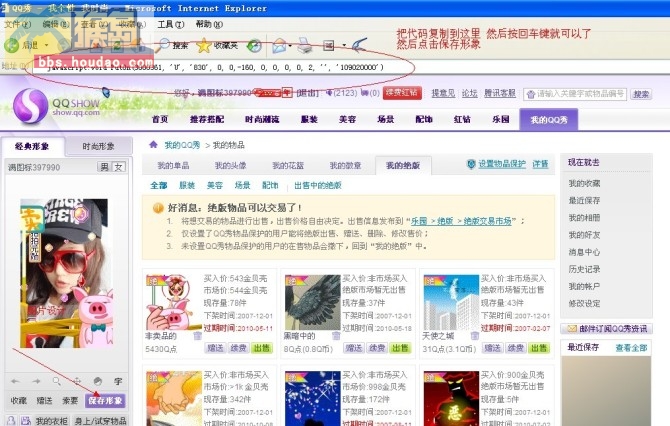Click the shield icon beside 设置物品保护
Image resolution: width=670 pixels, height=426 pixels.
(471, 164)
